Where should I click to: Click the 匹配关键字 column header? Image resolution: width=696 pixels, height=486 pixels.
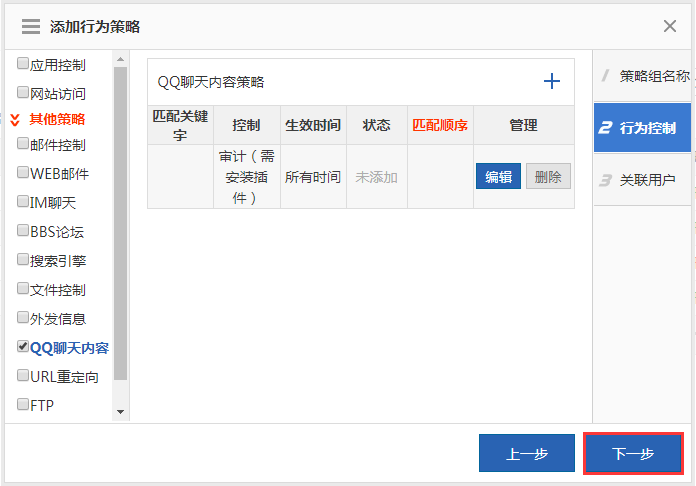coord(180,126)
